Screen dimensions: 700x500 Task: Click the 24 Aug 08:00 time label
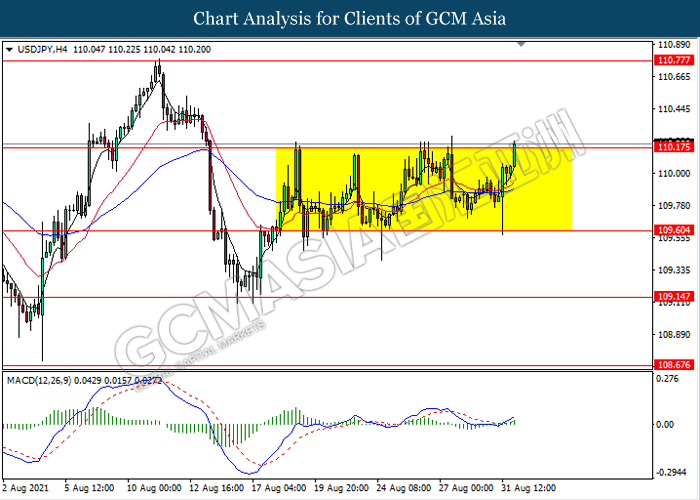tap(404, 488)
